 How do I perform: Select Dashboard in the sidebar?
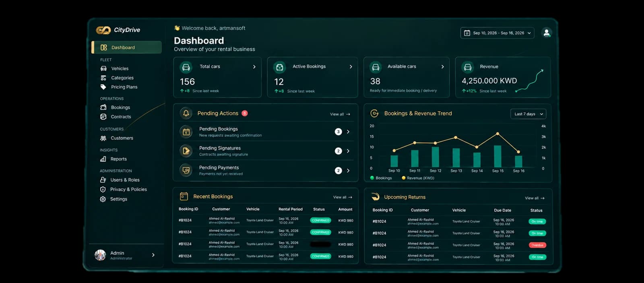(126, 47)
